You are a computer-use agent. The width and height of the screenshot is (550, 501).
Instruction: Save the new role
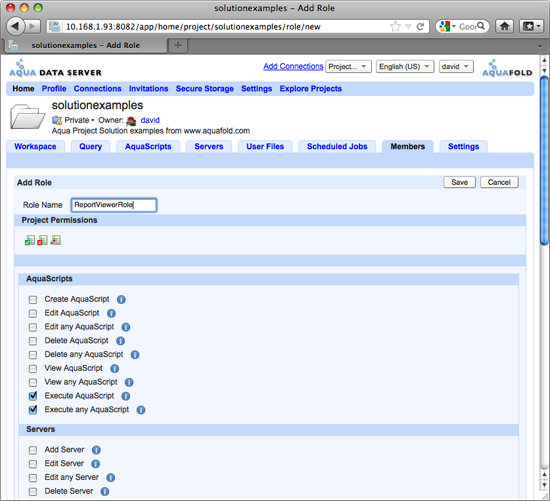pos(460,182)
